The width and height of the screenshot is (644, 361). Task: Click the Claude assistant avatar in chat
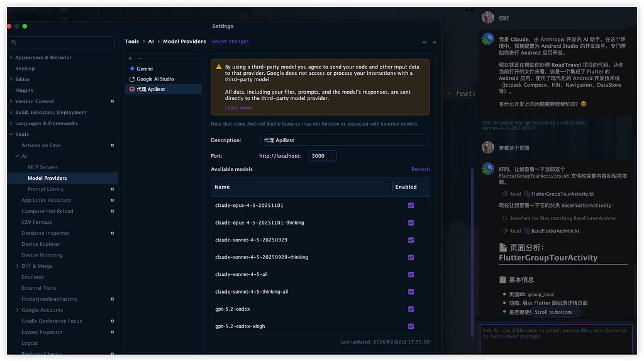(x=488, y=39)
